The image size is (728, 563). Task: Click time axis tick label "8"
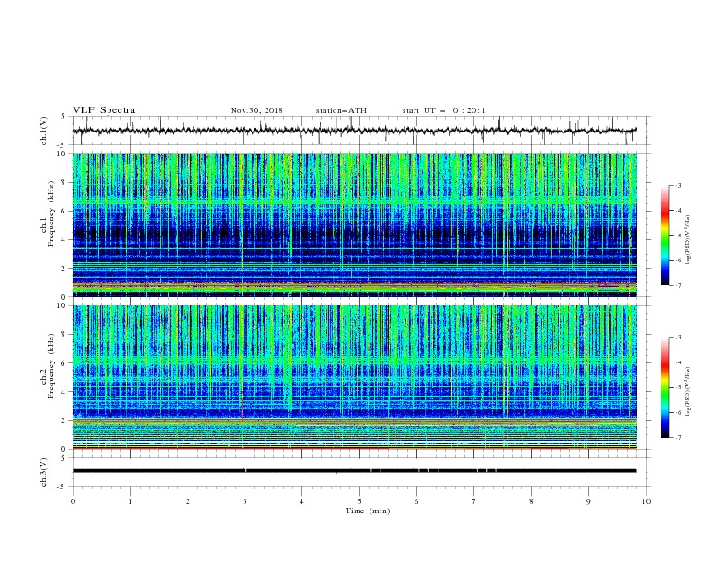pyautogui.click(x=531, y=501)
